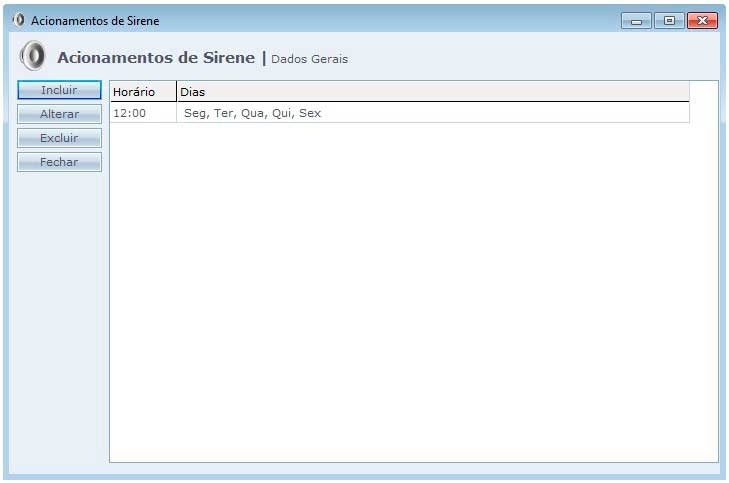The height and width of the screenshot is (483, 729).
Task: Select the Seg, Ter, Qua, Qui, Sex entry
Action: point(252,113)
